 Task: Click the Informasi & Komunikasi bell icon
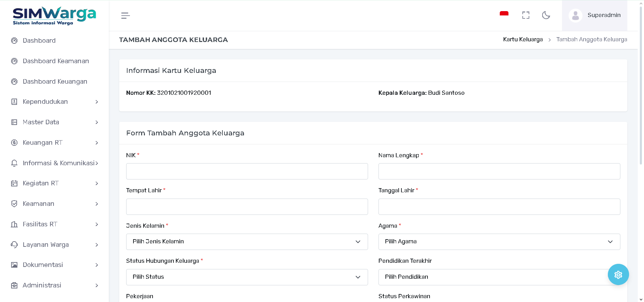coord(14,163)
